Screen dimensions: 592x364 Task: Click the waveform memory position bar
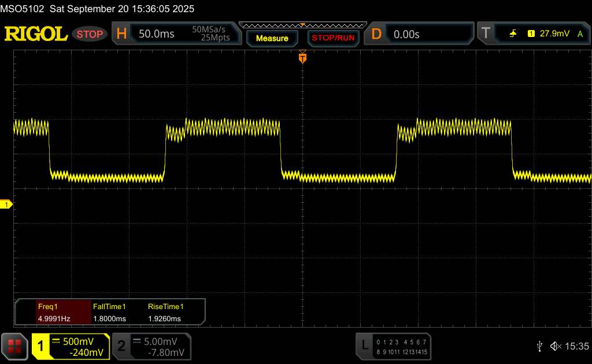tap(302, 25)
